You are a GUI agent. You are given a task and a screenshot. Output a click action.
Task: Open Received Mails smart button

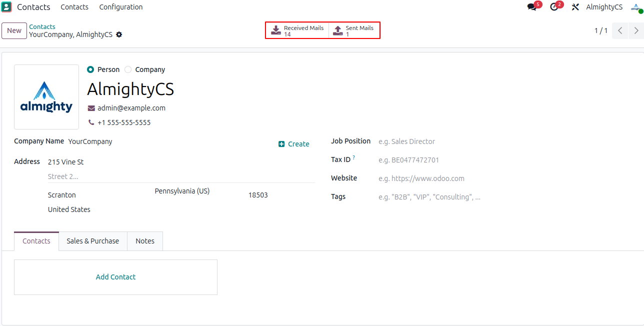pos(298,30)
